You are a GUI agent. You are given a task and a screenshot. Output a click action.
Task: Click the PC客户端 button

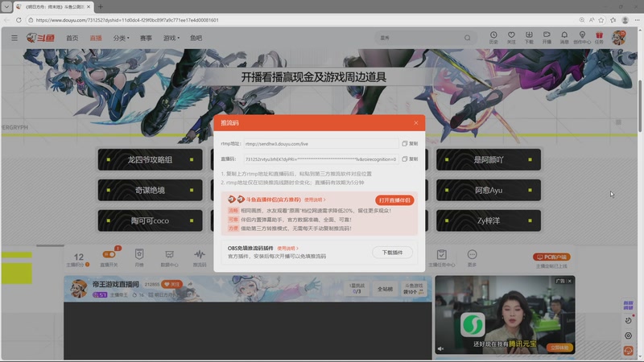(x=551, y=257)
